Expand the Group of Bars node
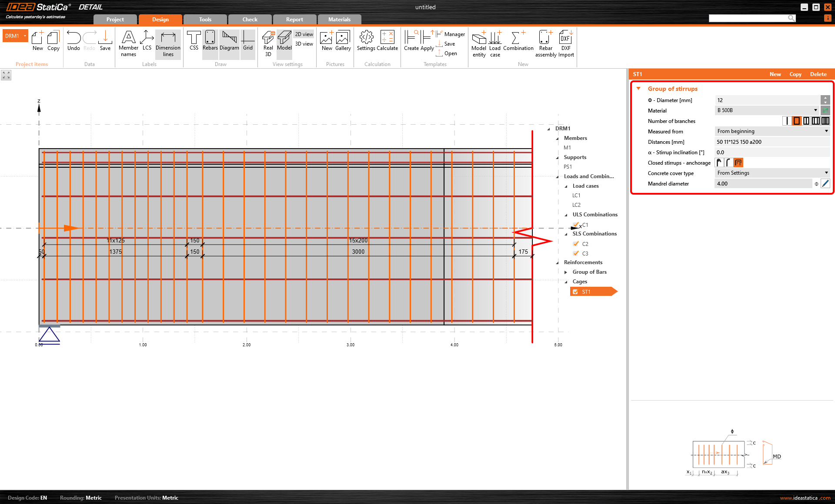The width and height of the screenshot is (835, 504). 566,272
